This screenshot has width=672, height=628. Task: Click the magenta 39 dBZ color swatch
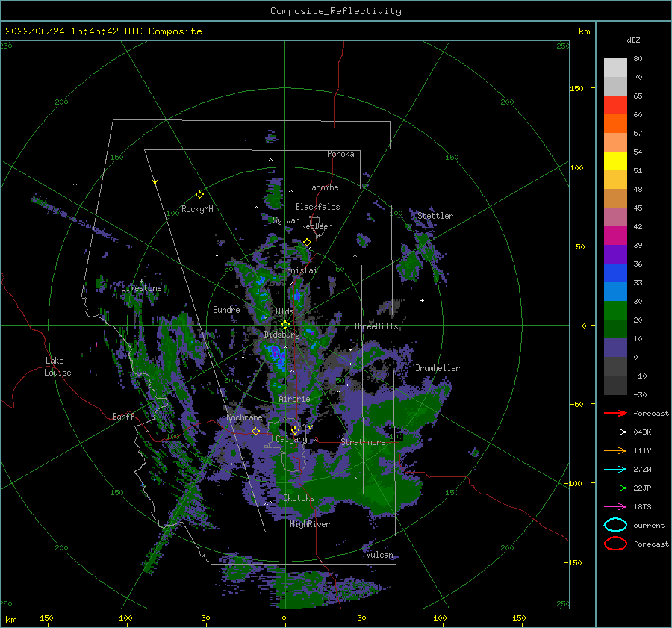coord(615,236)
